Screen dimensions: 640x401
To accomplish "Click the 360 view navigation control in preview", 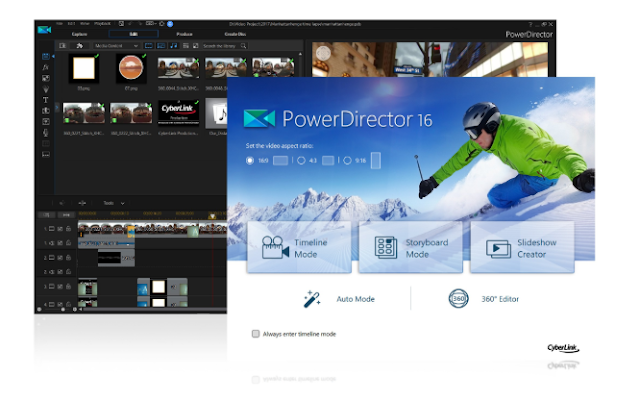I will click(x=323, y=53).
